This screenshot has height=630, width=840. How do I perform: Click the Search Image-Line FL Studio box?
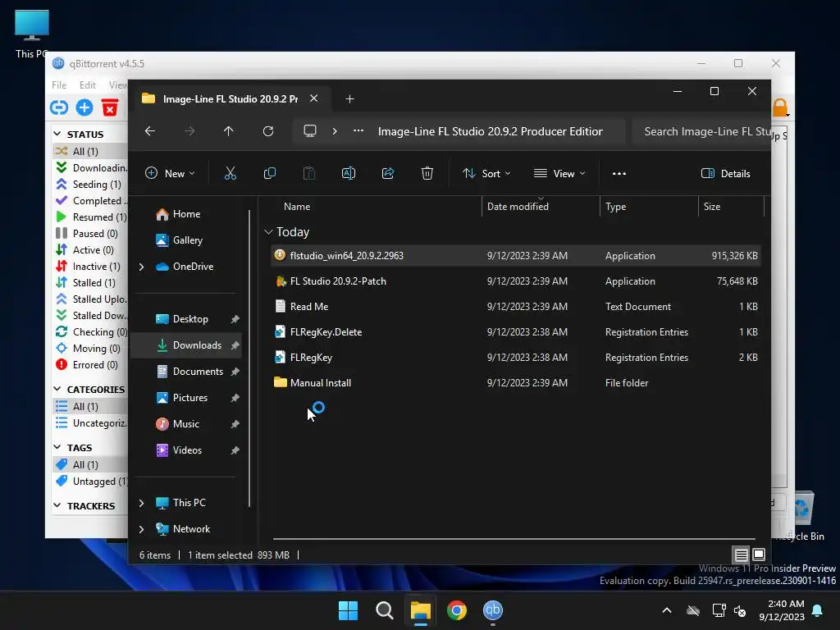click(x=702, y=131)
